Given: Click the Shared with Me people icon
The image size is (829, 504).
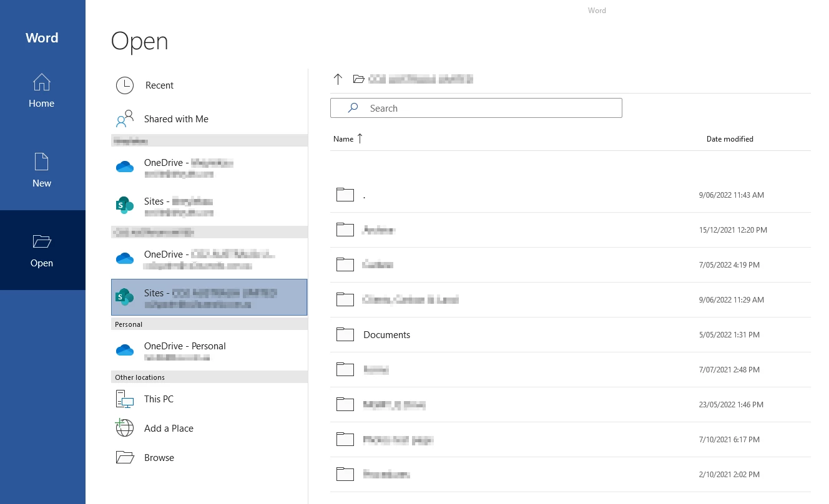Looking at the screenshot, I should click(125, 119).
